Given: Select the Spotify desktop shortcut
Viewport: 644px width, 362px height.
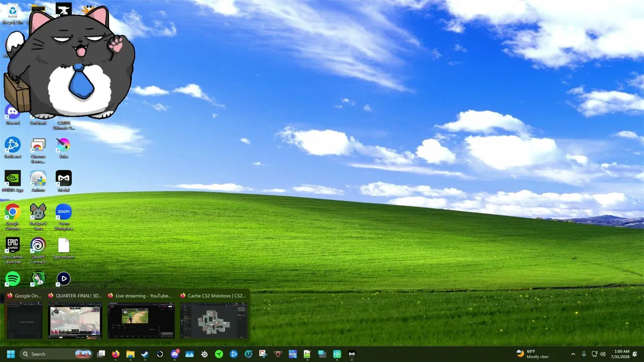Looking at the screenshot, I should click(x=13, y=279).
